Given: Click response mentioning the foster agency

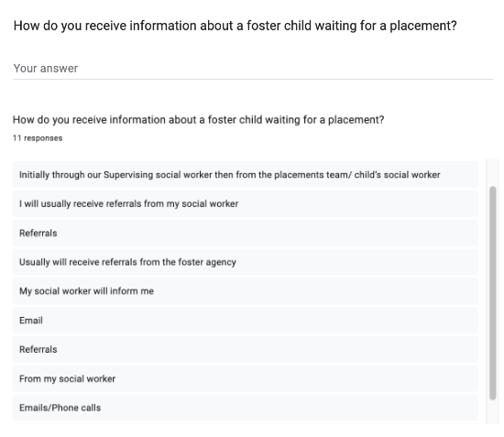Looking at the screenshot, I should click(x=246, y=262).
